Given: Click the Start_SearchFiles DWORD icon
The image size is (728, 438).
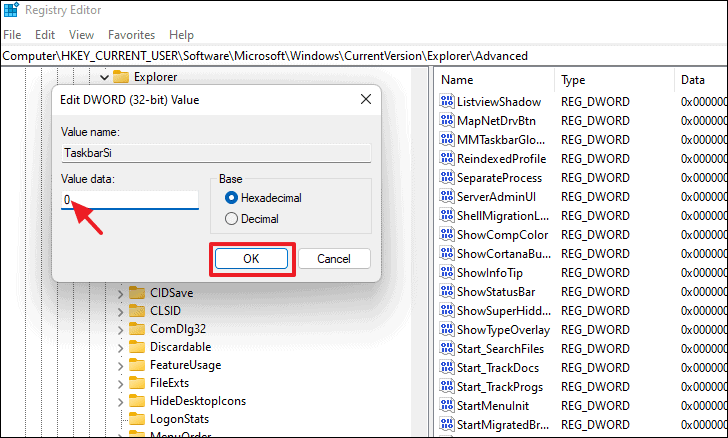Looking at the screenshot, I should point(447,349).
